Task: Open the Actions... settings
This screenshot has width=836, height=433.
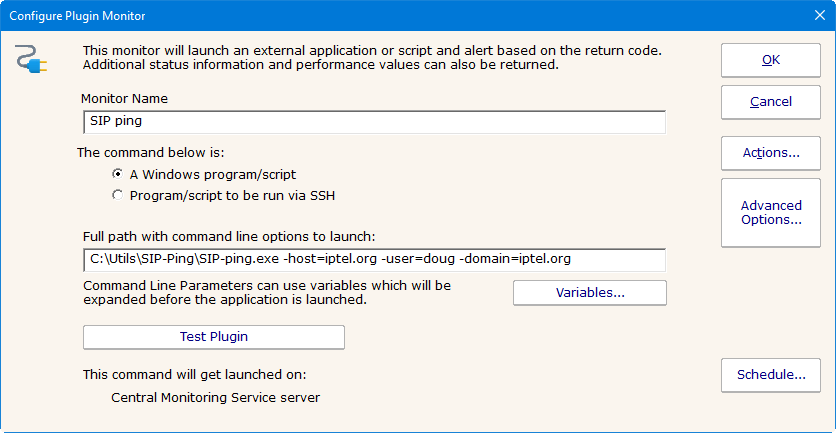Action: click(x=770, y=153)
